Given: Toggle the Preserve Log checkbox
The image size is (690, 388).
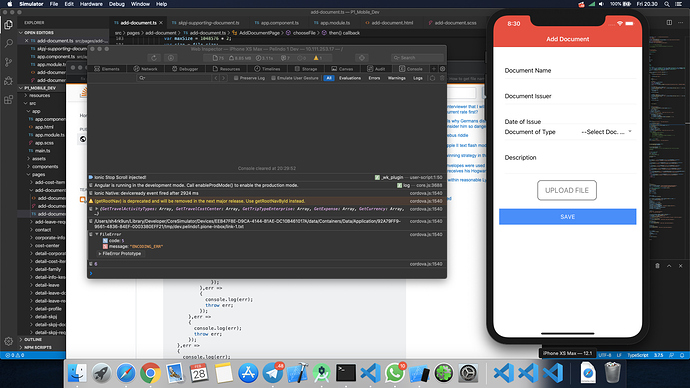Looking at the screenshot, I should [x=249, y=78].
